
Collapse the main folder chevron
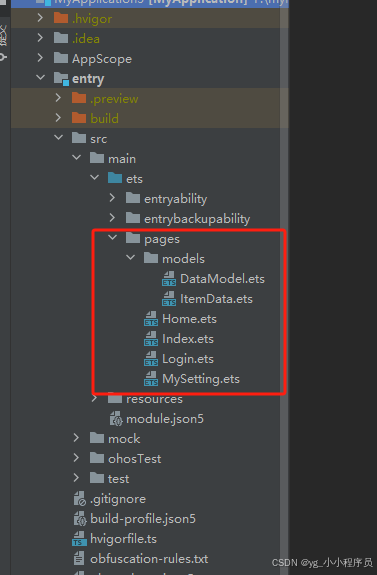[x=77, y=158]
